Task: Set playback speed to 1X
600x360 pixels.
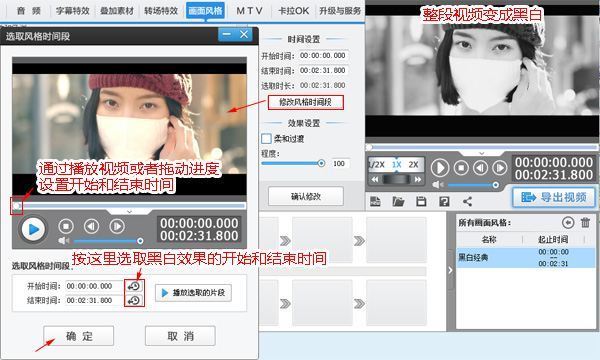Action: point(396,165)
